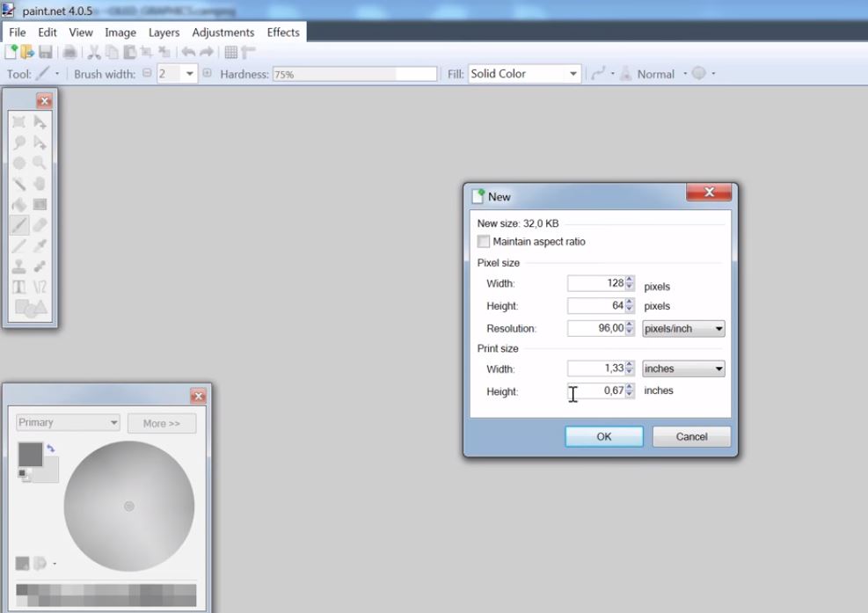Open the Edit menu
Screen dimensions: 868x613
click(x=47, y=33)
